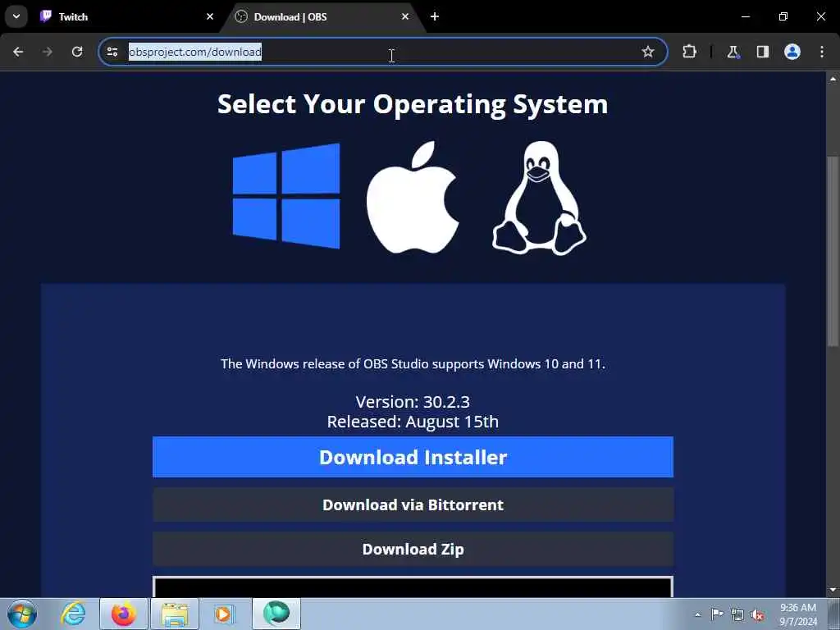Close the Twitch tab
This screenshot has width=840, height=630.
(210, 16)
